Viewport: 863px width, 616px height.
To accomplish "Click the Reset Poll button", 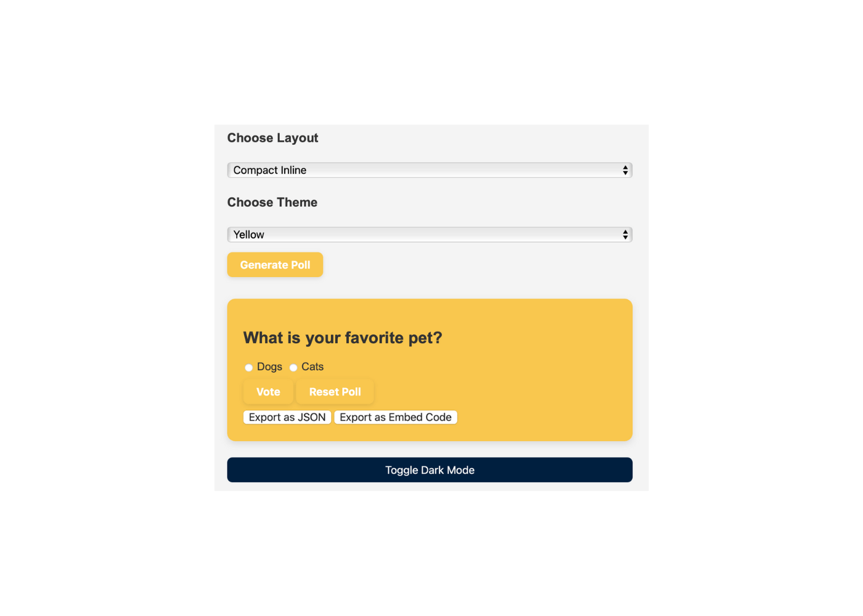I will pyautogui.click(x=335, y=392).
